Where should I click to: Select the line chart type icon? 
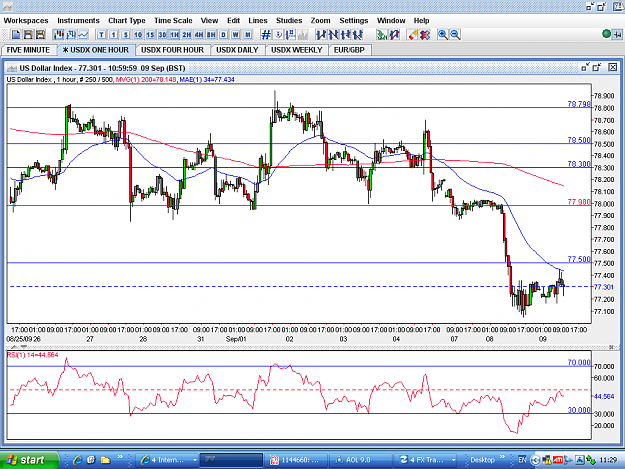coord(83,35)
